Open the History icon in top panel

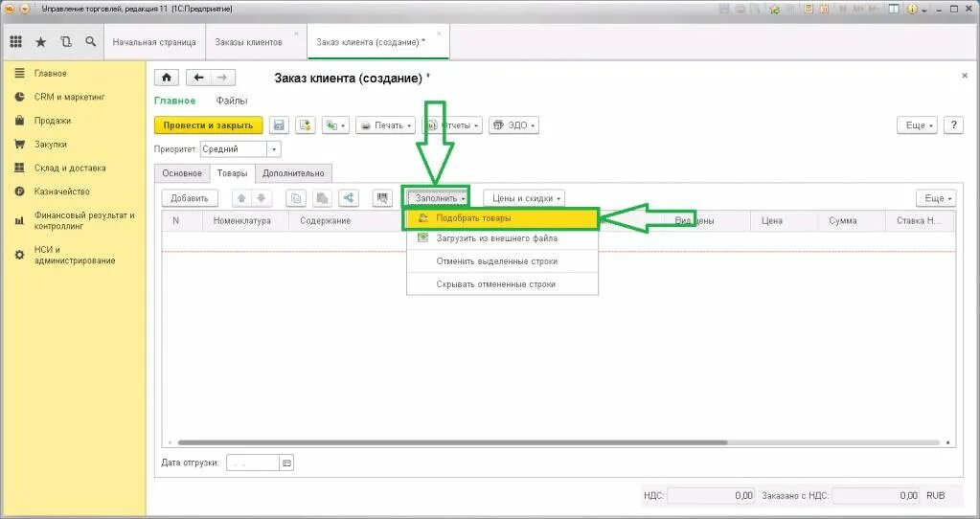point(66,42)
